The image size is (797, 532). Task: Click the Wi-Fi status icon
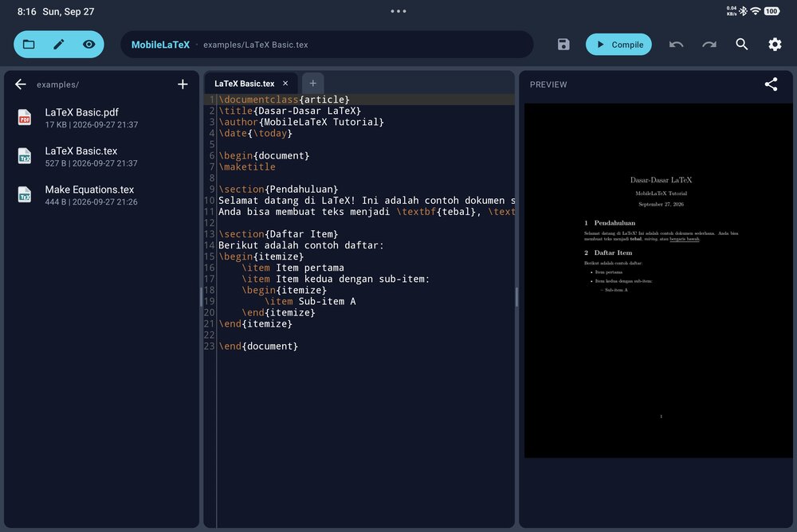(756, 11)
